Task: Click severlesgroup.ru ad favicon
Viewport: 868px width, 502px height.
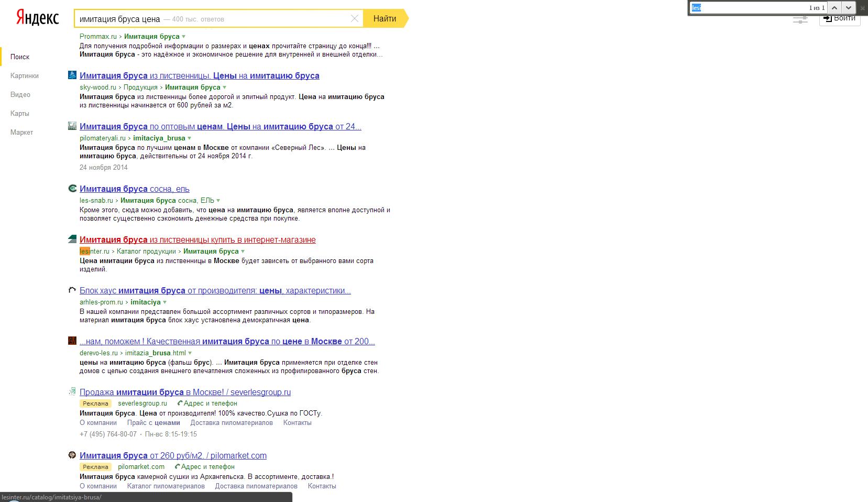Action: [x=72, y=391]
